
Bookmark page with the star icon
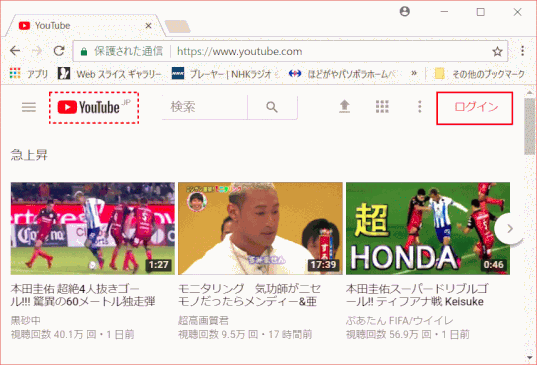coord(497,52)
